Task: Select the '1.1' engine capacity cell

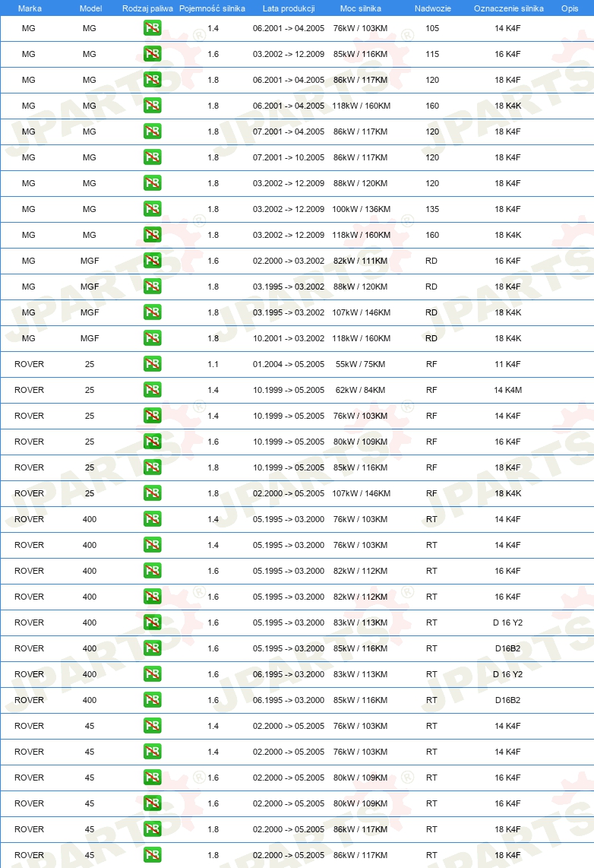Action: [x=213, y=364]
